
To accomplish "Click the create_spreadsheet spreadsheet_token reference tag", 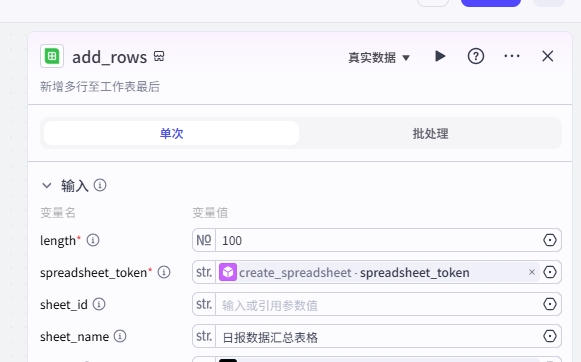I will click(379, 272).
